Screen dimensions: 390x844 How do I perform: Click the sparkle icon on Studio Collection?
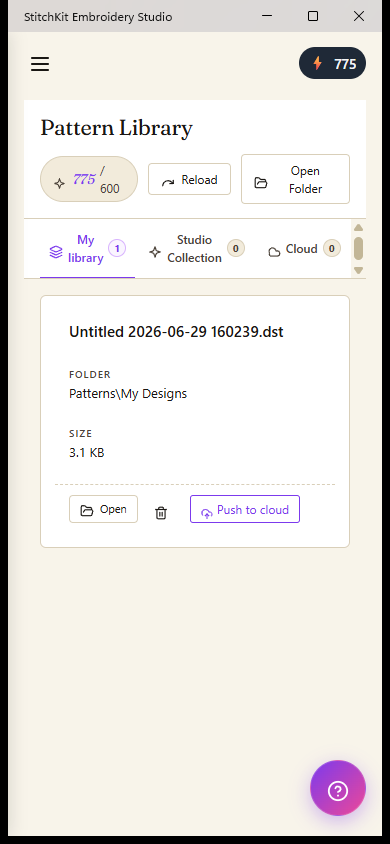click(155, 251)
